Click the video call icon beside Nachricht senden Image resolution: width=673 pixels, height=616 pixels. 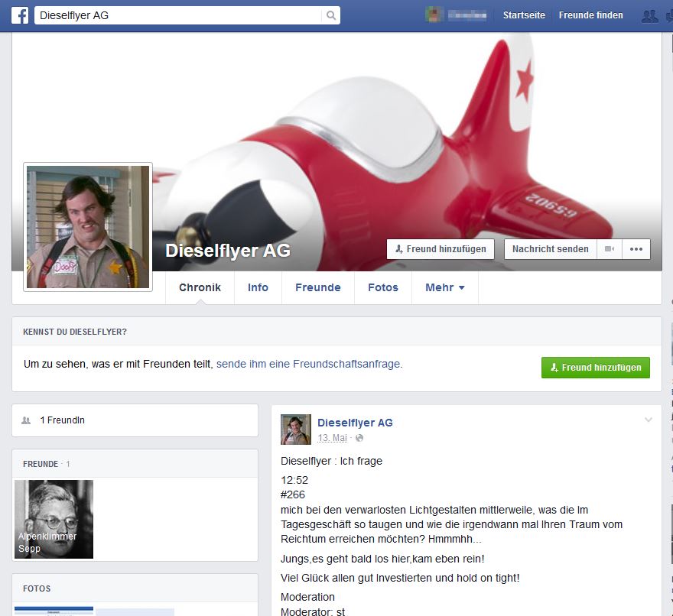[610, 249]
